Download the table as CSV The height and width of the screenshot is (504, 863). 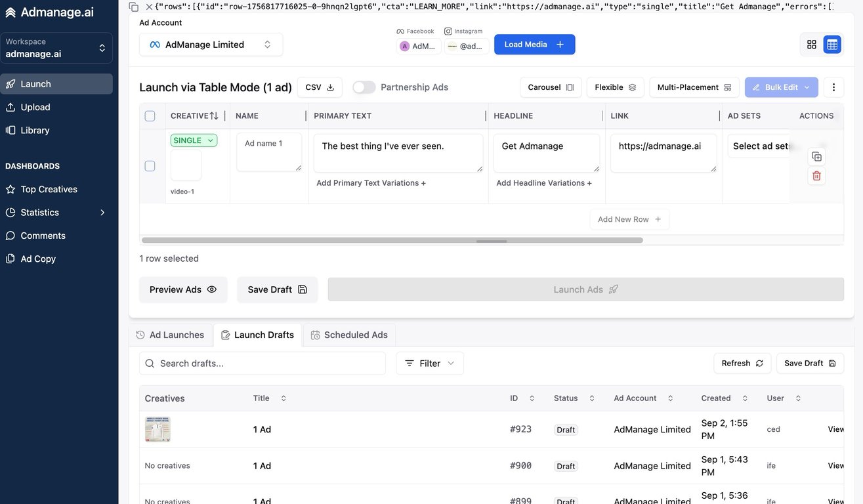coord(320,87)
